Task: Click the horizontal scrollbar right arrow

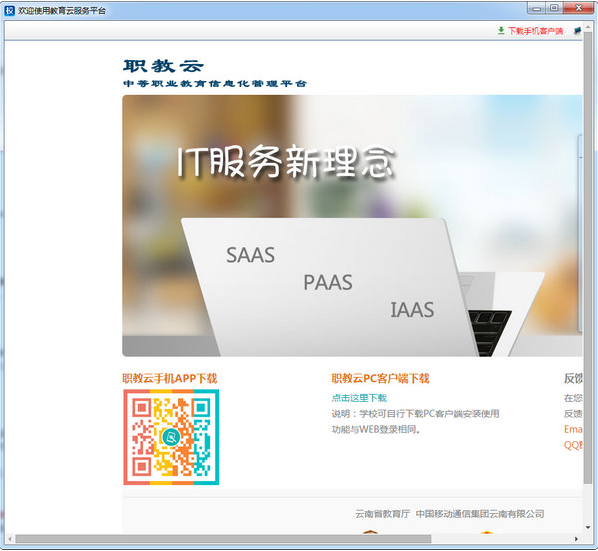Action: point(576,539)
